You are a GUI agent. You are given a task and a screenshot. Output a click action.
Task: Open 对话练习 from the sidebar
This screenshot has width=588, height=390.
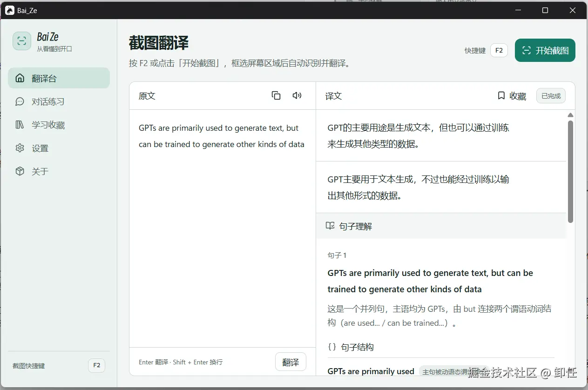point(59,101)
